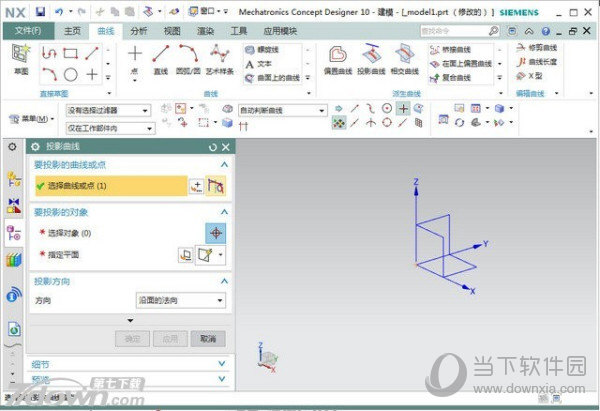The width and height of the screenshot is (600, 411).
Task: Select the Arc sketch tool
Action: tap(49, 74)
